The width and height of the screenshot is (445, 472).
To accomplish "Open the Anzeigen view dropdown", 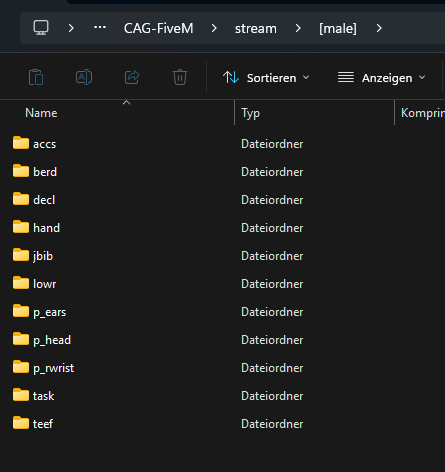I will (x=381, y=78).
